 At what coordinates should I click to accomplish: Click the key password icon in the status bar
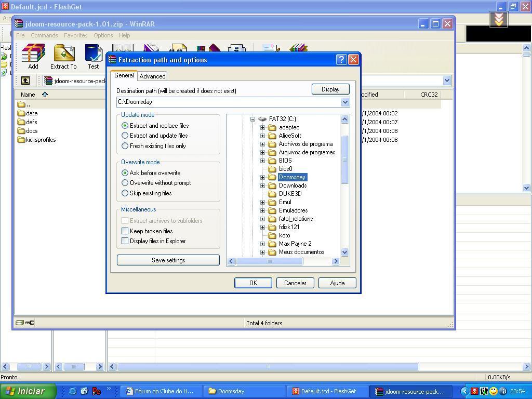click(30, 323)
